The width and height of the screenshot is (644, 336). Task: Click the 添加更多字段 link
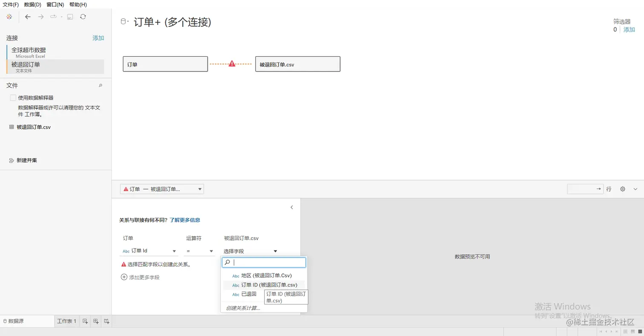144,277
